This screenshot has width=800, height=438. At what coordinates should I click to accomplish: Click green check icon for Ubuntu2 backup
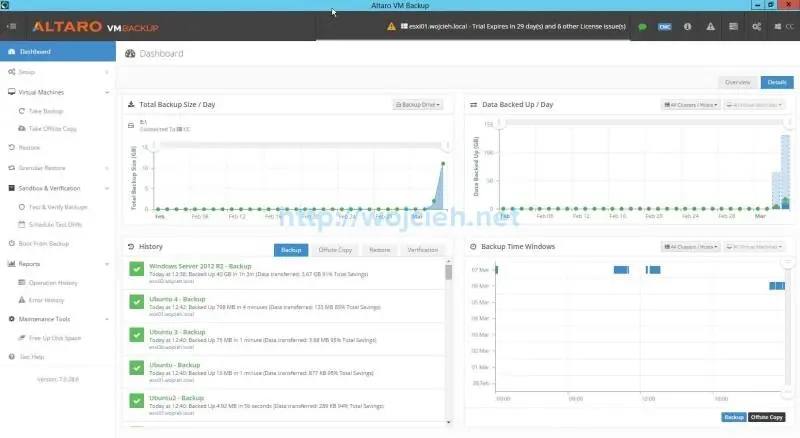(x=136, y=401)
